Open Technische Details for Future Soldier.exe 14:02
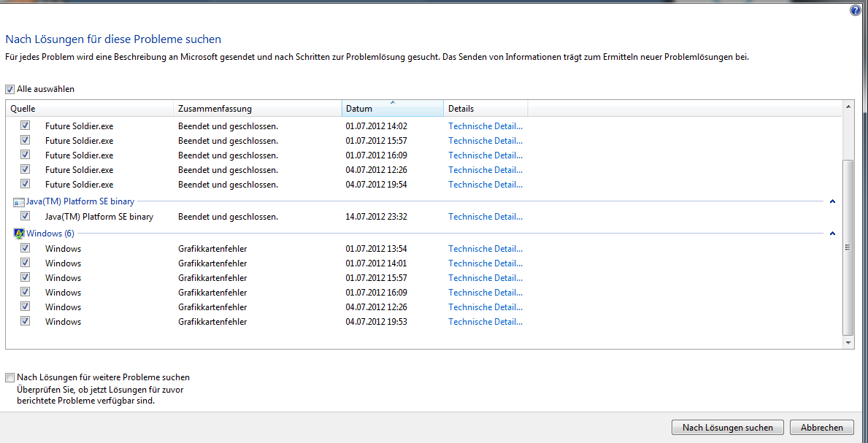This screenshot has height=443, width=868. coord(485,126)
